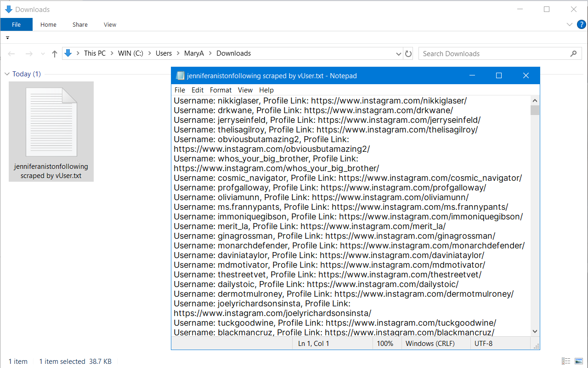
Task: Click the line with username jerryseinfeld
Action: 327,120
